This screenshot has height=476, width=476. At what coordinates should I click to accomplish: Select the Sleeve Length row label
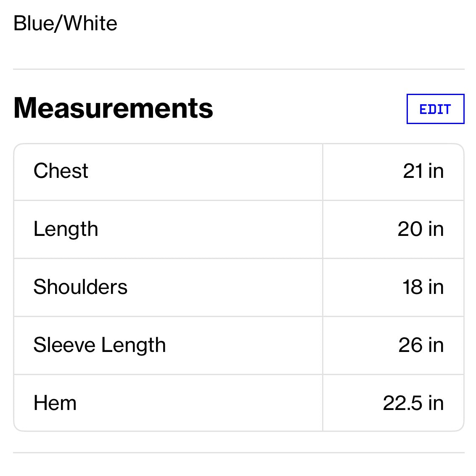coord(100,345)
